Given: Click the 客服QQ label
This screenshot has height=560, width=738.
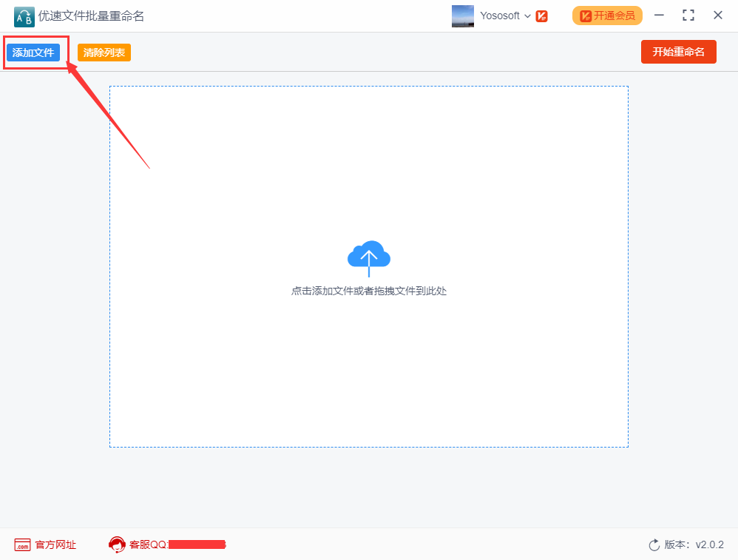Looking at the screenshot, I should click(x=148, y=545).
